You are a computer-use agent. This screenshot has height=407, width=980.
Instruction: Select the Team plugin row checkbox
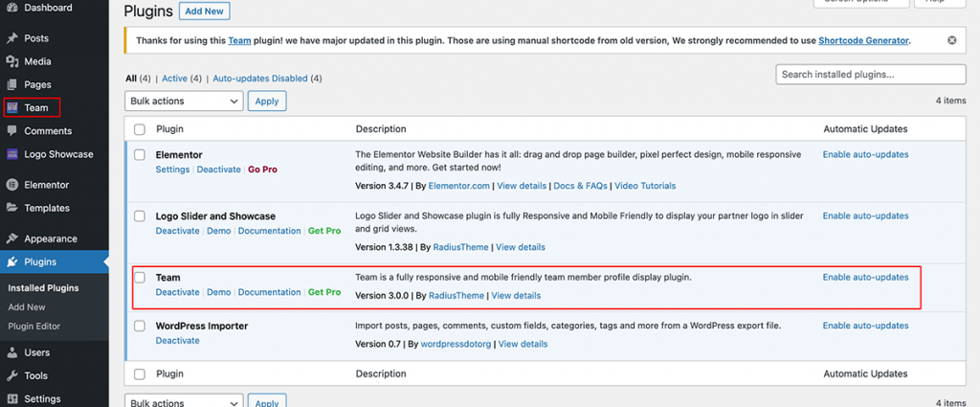coord(140,277)
